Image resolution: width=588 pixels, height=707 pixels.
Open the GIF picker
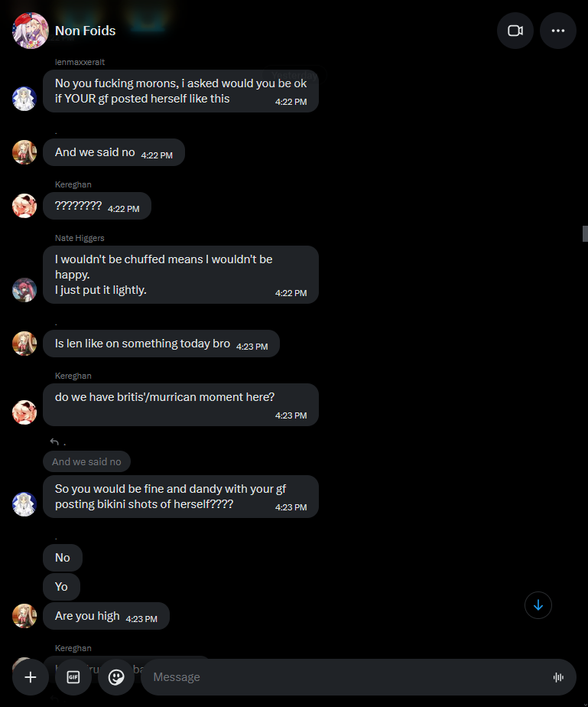pyautogui.click(x=73, y=677)
